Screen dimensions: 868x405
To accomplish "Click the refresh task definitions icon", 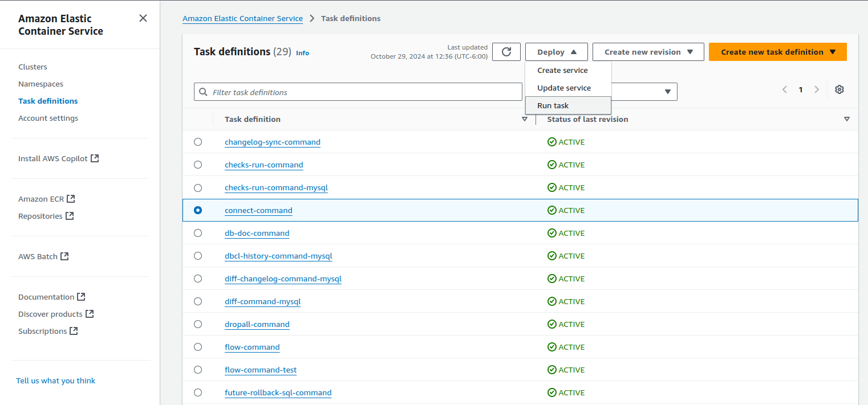I will 506,52.
